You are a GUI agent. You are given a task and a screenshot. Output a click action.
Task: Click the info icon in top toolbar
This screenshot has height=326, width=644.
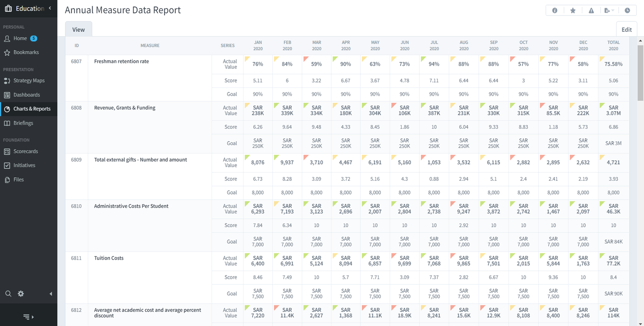point(555,10)
